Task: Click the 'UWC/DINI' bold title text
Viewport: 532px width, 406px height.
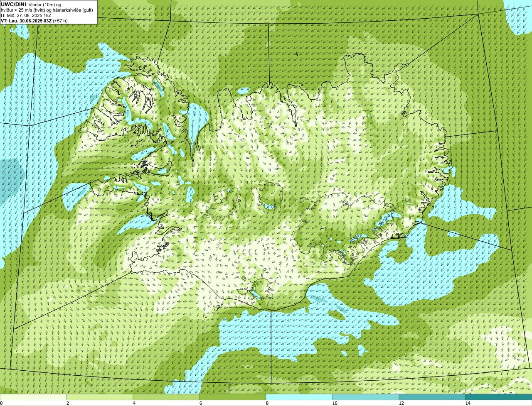Action: tap(14, 4)
